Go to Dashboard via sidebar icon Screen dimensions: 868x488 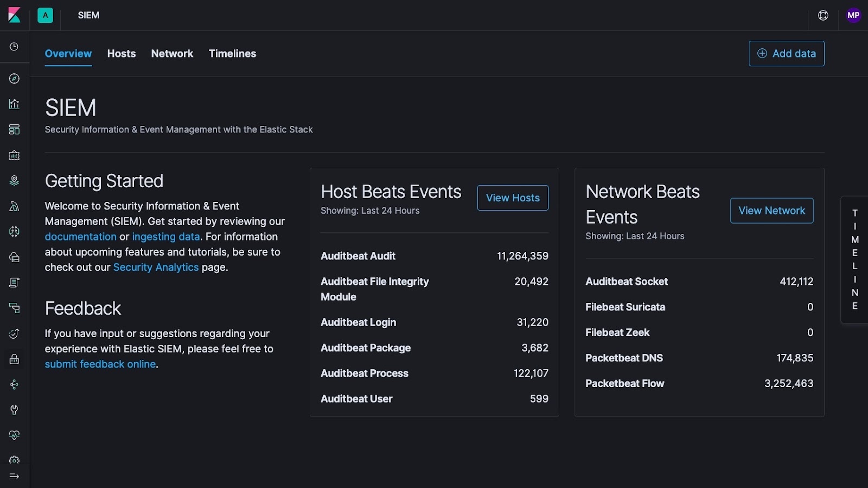click(15, 130)
